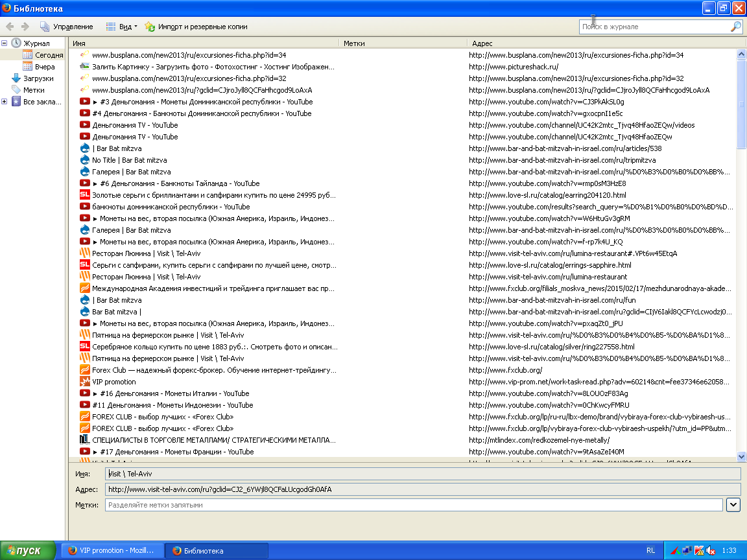Select 'банкноты доминиканской республики - YouTube' row

(402, 207)
